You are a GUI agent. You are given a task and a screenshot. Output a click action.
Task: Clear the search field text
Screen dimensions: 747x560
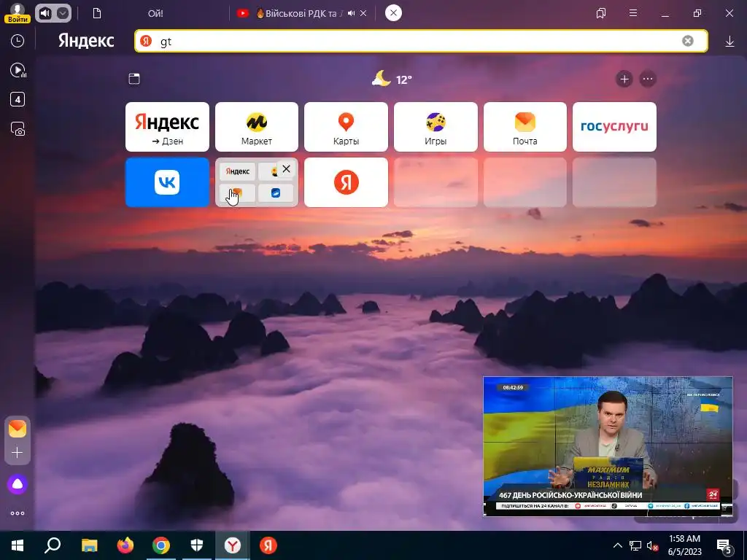[687, 41]
